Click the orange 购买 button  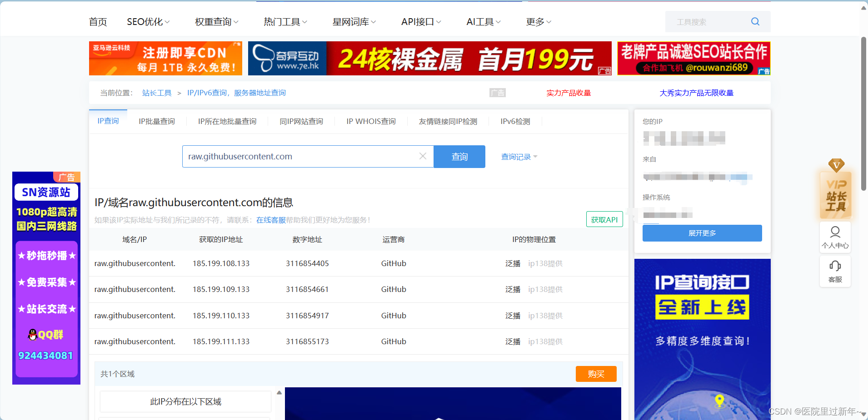coord(596,374)
